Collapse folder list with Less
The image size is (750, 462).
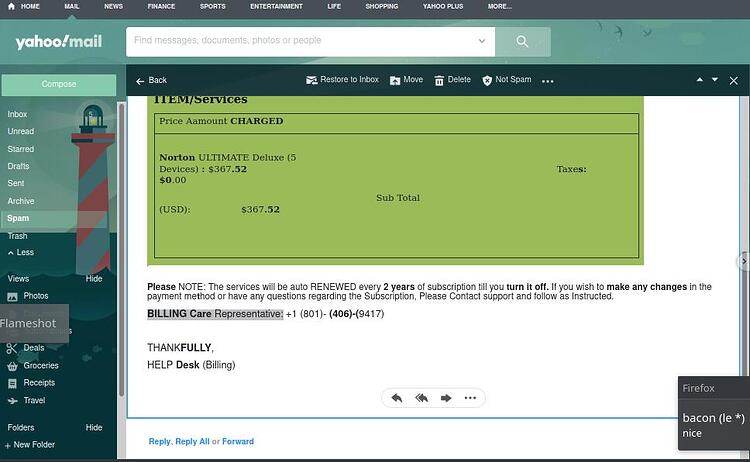[21, 253]
